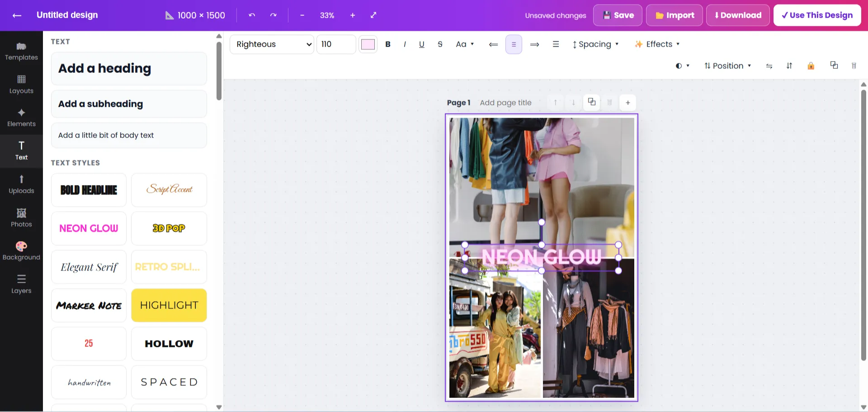This screenshot has height=412, width=868.
Task: Click the Import button
Action: [675, 15]
